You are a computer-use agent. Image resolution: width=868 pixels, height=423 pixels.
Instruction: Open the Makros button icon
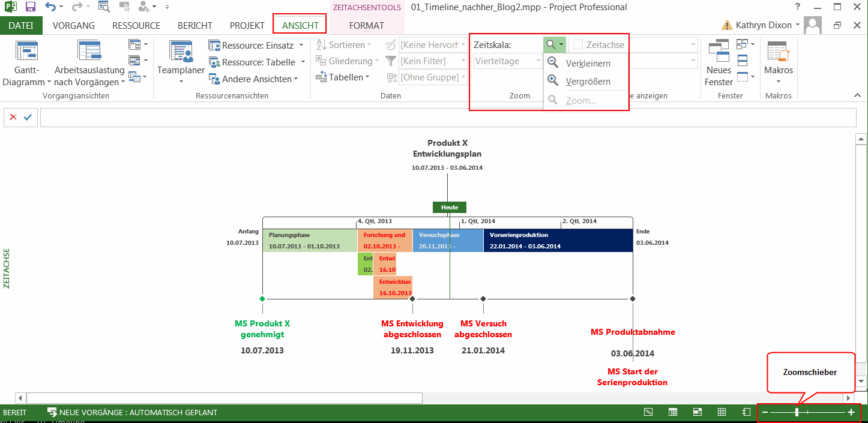[778, 52]
